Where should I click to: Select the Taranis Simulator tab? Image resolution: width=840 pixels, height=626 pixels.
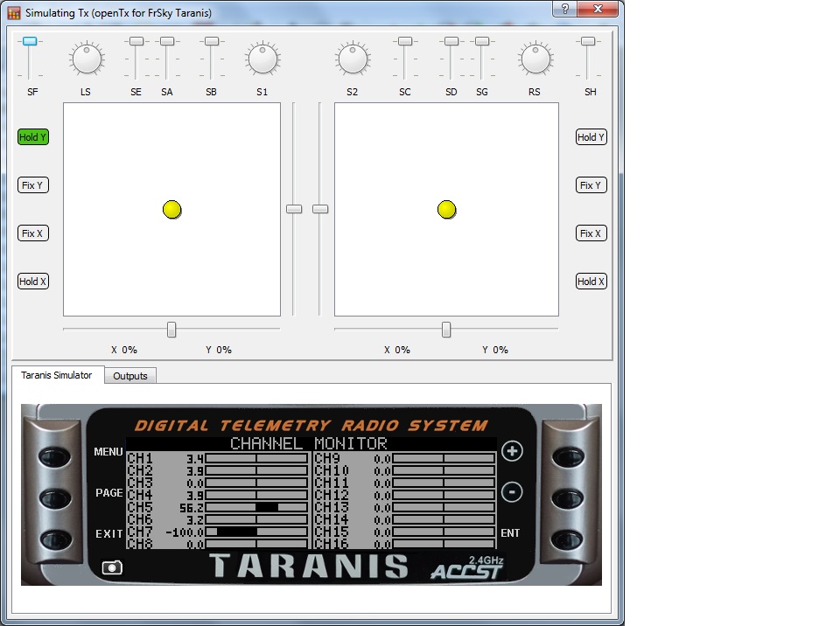pos(57,375)
